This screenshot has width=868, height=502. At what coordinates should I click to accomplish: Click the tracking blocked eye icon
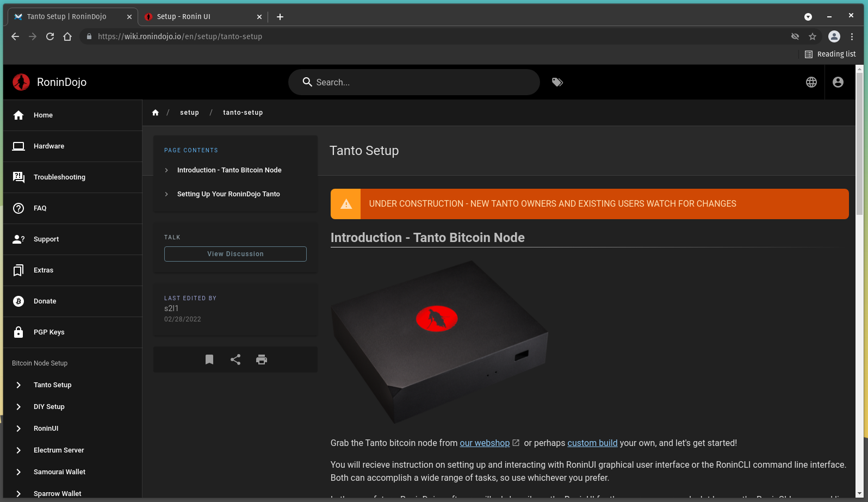(795, 36)
